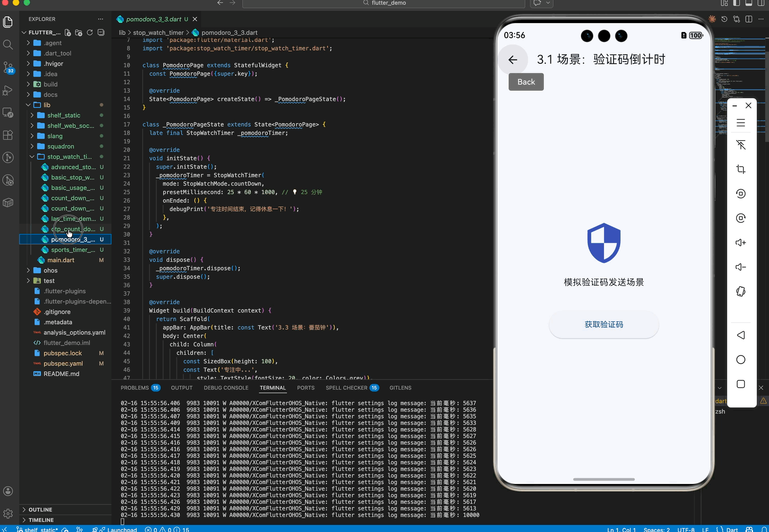Go back using navigation arrow in title bar

click(220, 3)
